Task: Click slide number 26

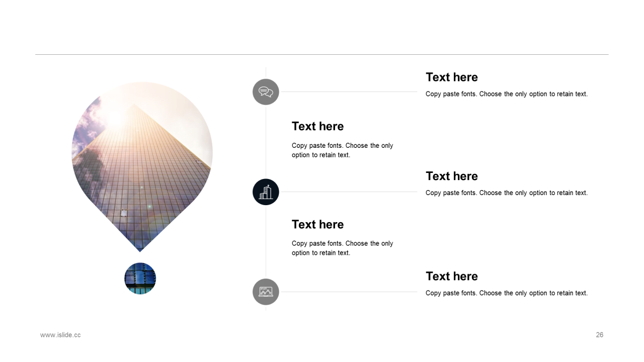Action: 600,335
